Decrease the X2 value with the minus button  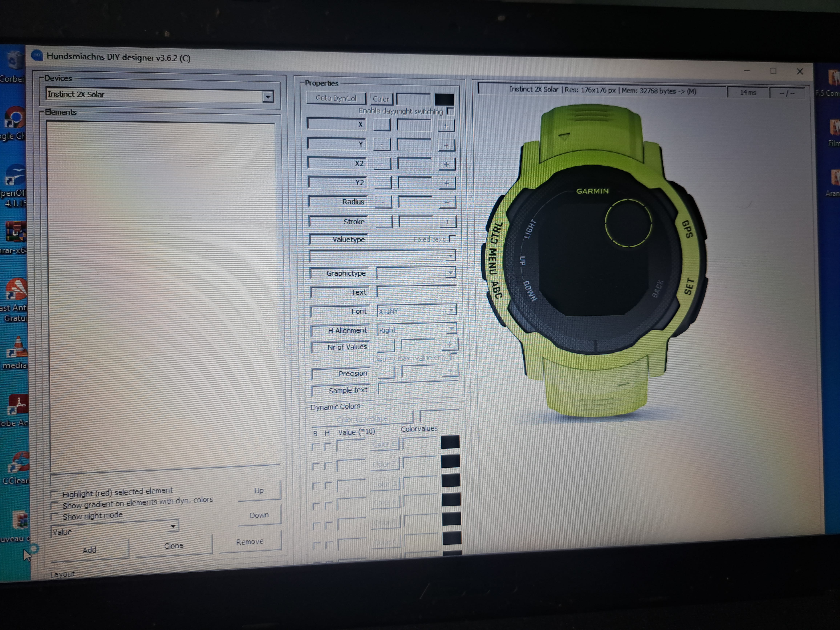382,163
